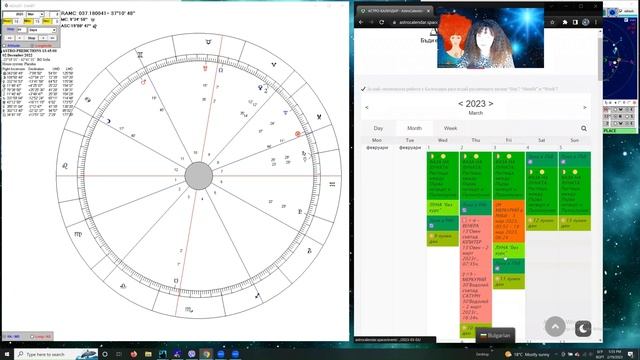Open Chrome from the taskbar
Screen dimensions: 640x360
[207, 354]
